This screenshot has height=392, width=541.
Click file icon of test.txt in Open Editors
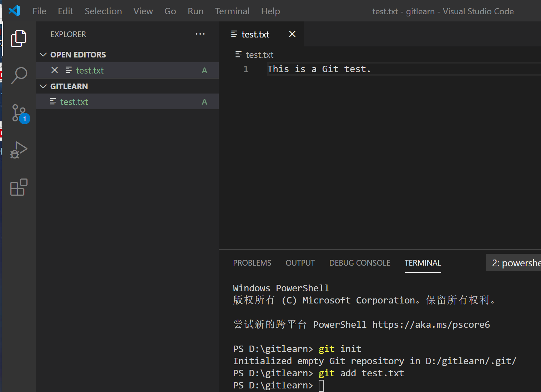coord(69,70)
